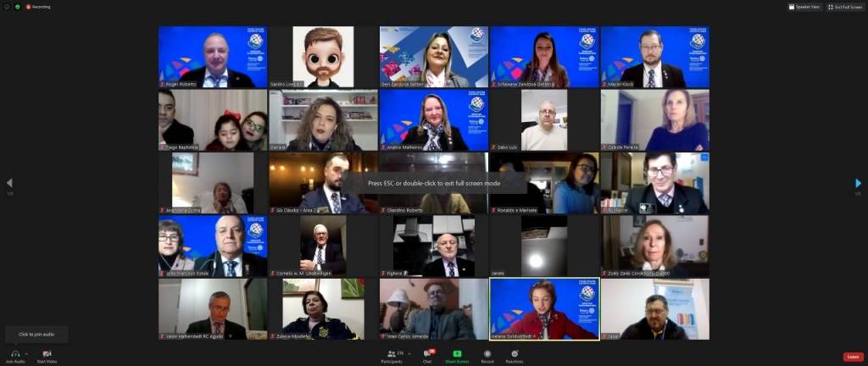Viewport: 868px width, 366px height.
Task: Open the Reactions menu
Action: coord(514,352)
